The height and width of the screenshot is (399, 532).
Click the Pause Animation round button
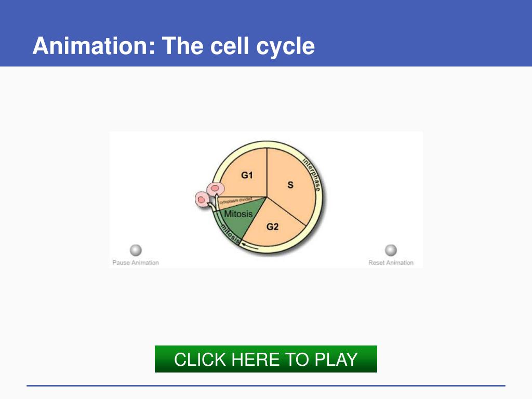click(x=136, y=250)
